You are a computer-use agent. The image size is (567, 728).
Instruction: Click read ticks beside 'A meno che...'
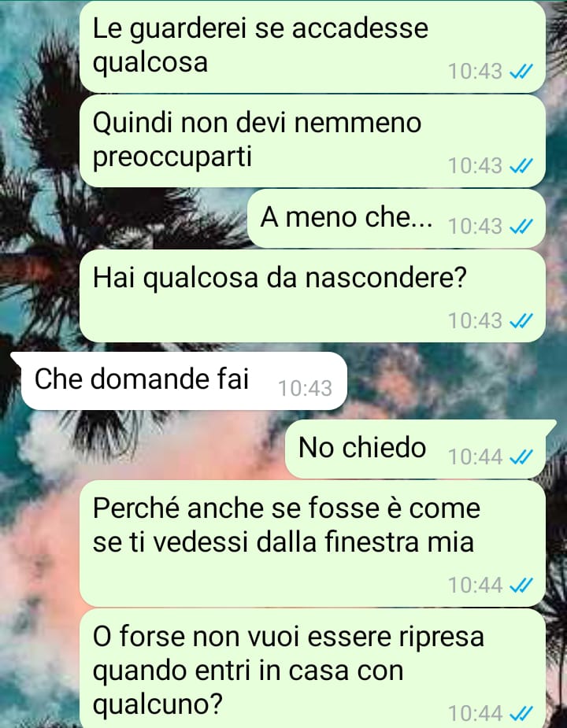[521, 226]
